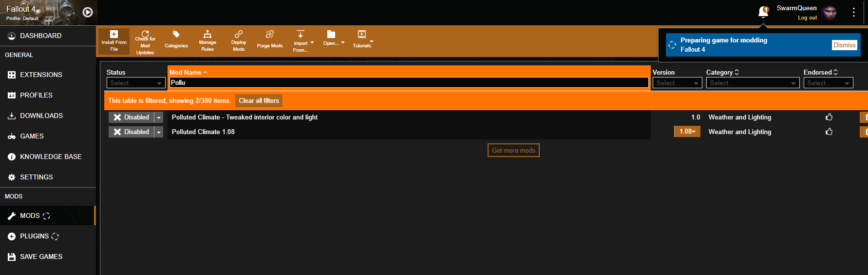Click Purge Mods

pos(270,40)
